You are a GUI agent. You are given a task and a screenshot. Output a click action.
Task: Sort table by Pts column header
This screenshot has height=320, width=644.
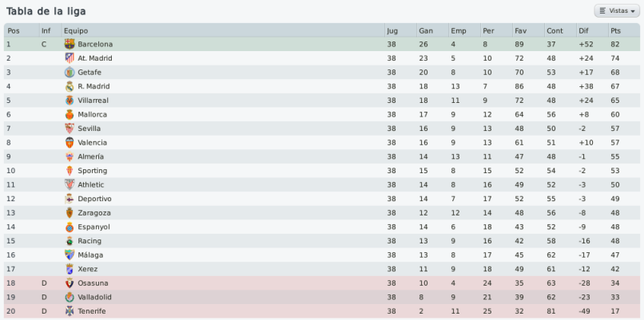click(x=623, y=31)
